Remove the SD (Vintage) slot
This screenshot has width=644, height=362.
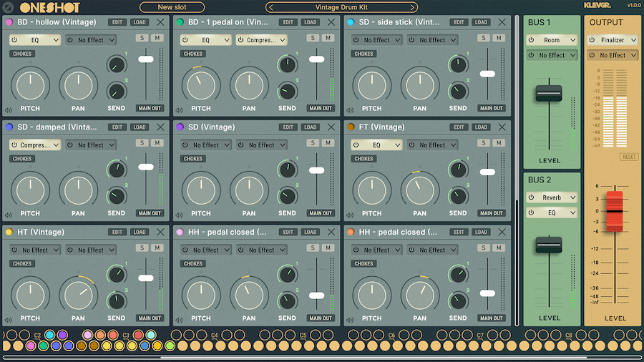(x=331, y=127)
